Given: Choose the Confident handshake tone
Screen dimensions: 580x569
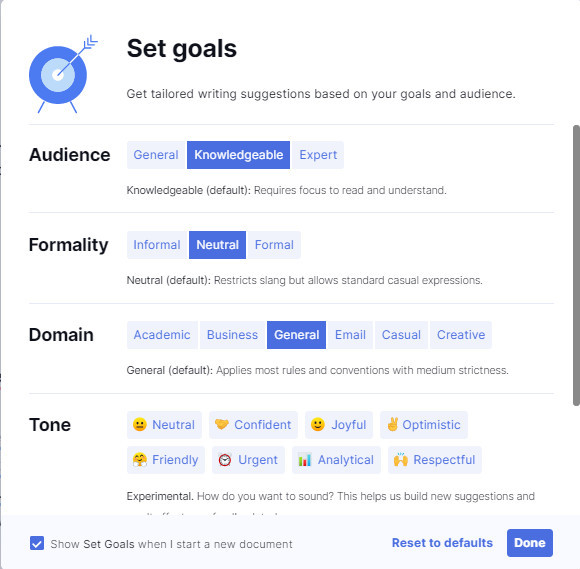Looking at the screenshot, I should 253,425.
